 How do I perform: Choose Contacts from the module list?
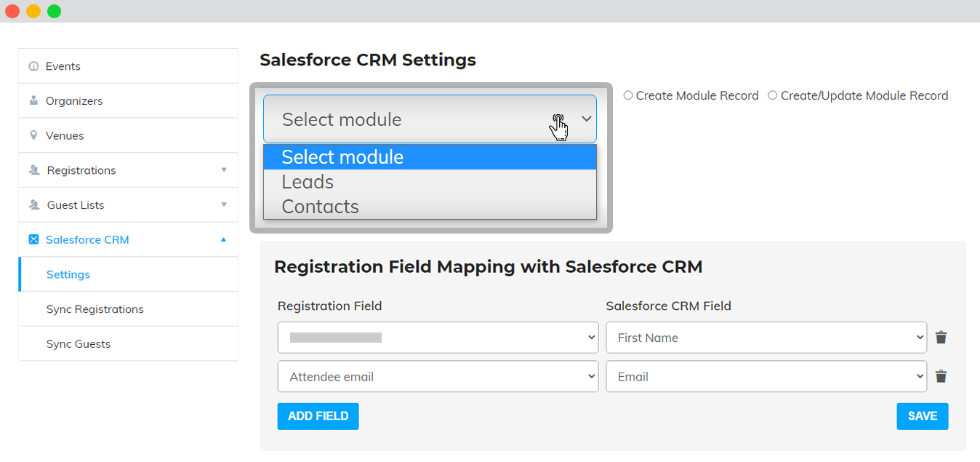click(430, 207)
